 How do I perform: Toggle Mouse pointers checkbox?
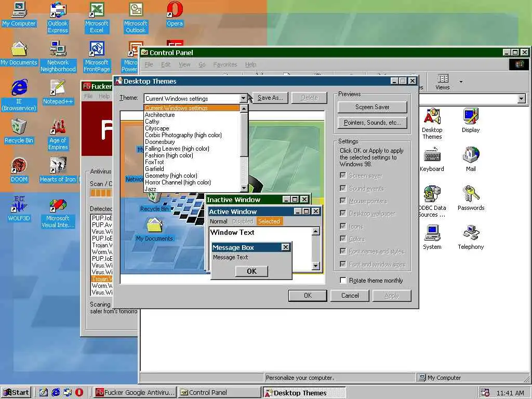(343, 201)
